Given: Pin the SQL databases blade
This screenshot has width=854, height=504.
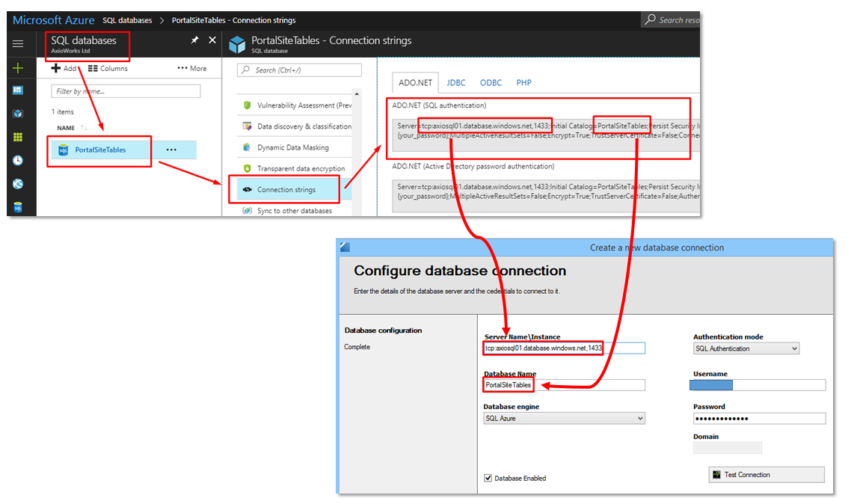Looking at the screenshot, I should (194, 40).
